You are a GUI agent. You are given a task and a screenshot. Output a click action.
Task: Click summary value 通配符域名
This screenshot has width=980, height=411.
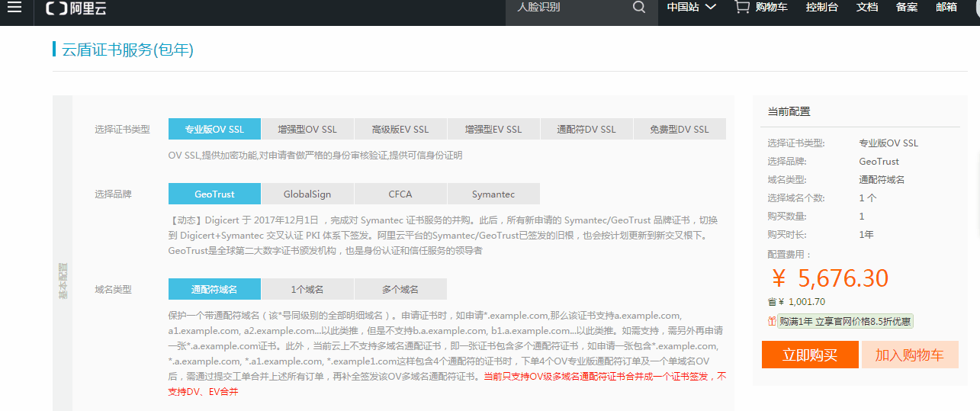tap(882, 179)
